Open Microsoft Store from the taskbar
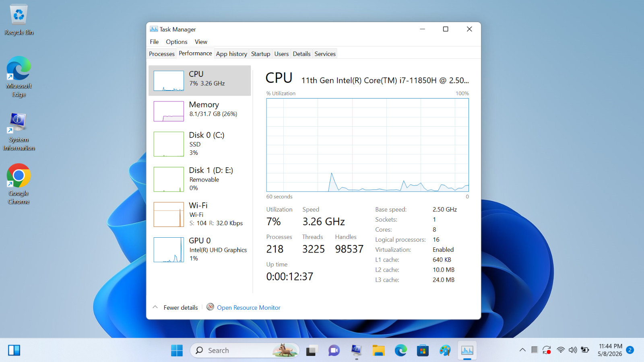This screenshot has width=644, height=362. [423, 350]
